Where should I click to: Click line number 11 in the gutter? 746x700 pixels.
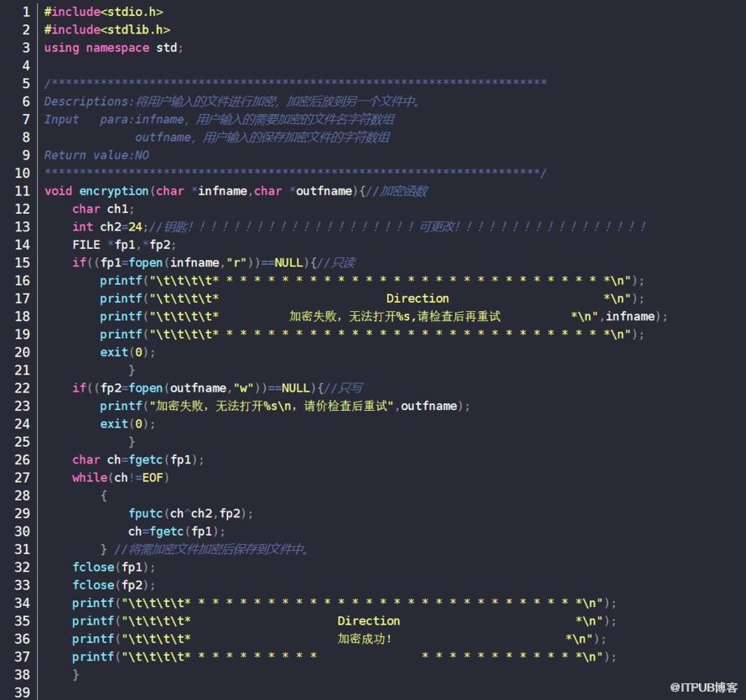(x=23, y=191)
